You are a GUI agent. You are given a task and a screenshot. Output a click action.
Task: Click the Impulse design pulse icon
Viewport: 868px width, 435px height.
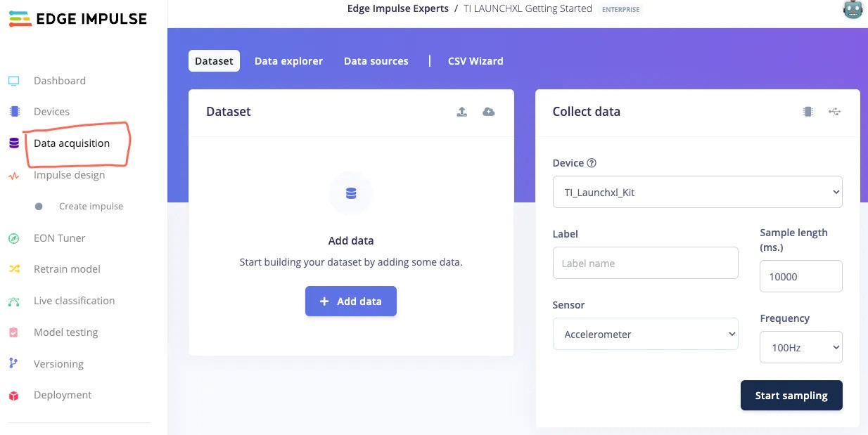coord(14,176)
